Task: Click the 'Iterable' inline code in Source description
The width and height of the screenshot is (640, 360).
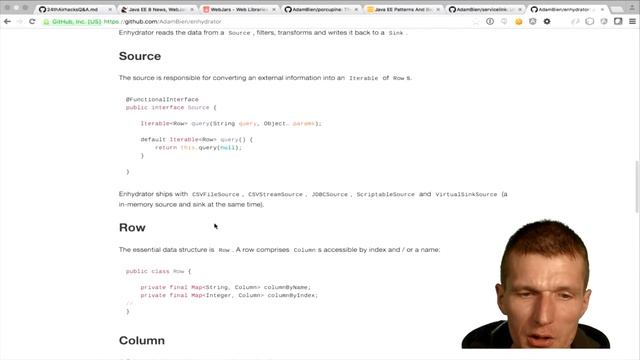Action: click(x=363, y=78)
